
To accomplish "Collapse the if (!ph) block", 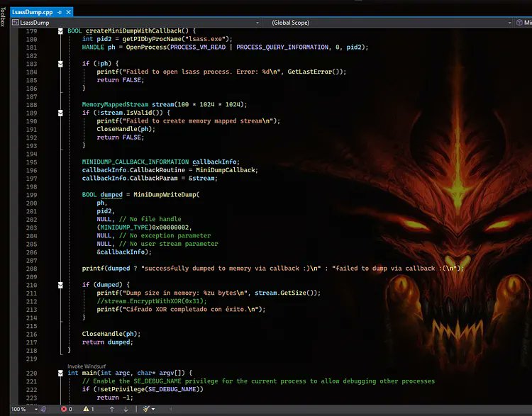I will pyautogui.click(x=60, y=64).
